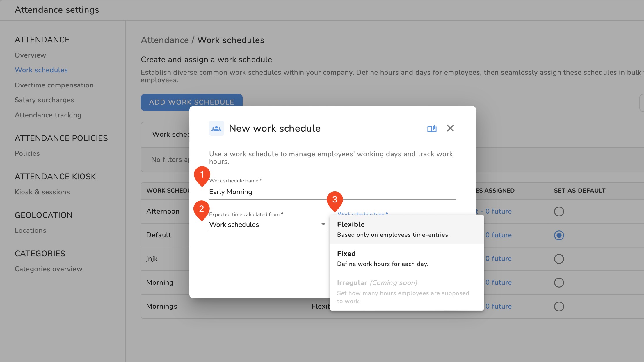Open Kiosk & sessions link
Image resolution: width=644 pixels, height=362 pixels.
[42, 192]
